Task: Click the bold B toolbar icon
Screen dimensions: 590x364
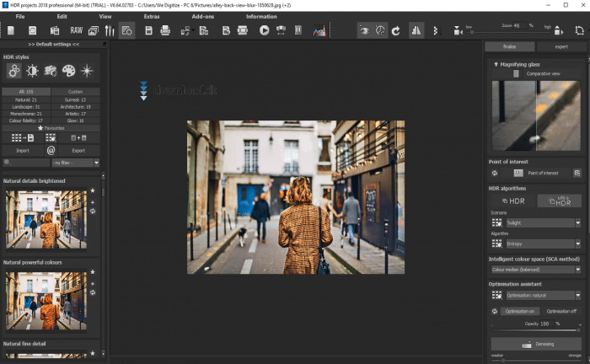Action: coord(226,30)
